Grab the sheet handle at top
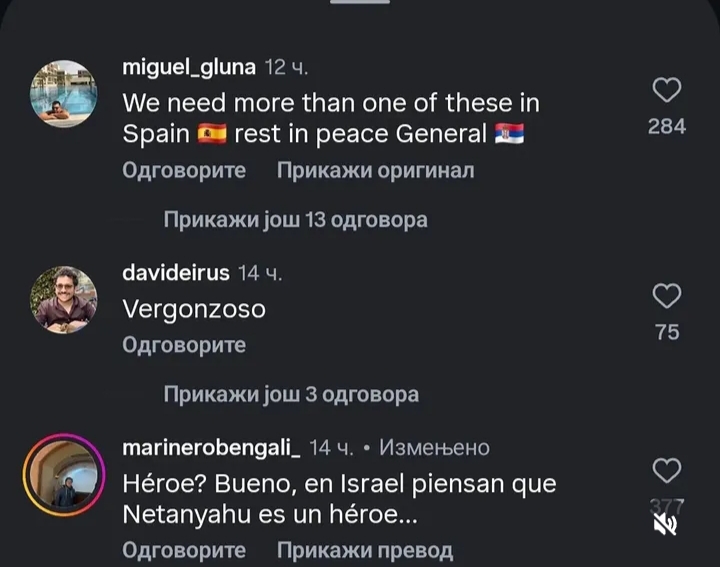The height and width of the screenshot is (567, 720). tap(360, 2)
